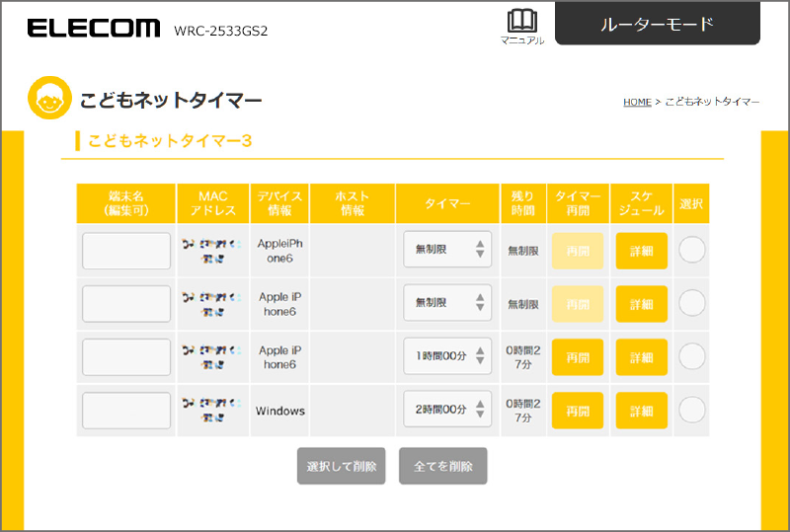Click 無制限 remaining time in AppleiPhone6 row

(x=523, y=251)
